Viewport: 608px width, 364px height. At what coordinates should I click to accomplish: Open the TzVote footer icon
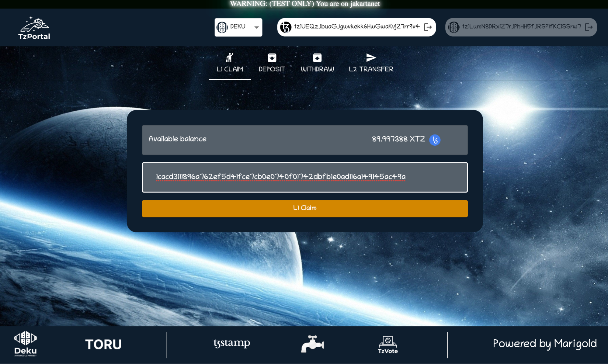click(387, 345)
